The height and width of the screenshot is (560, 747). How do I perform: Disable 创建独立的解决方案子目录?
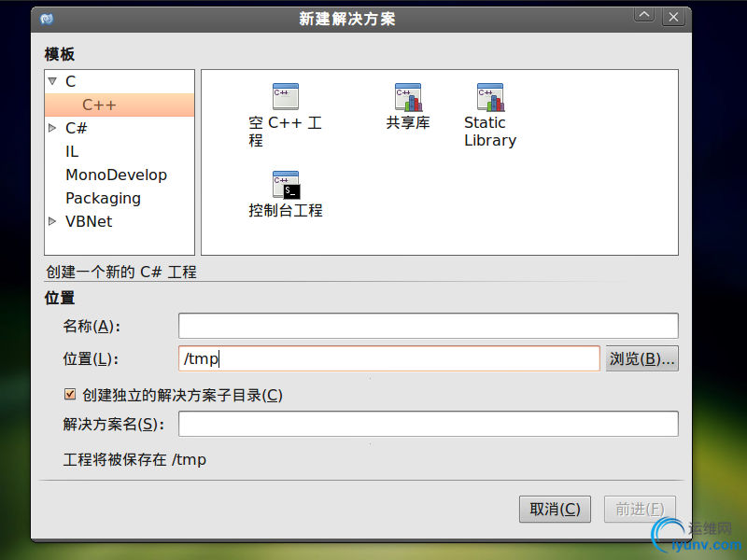(x=70, y=393)
